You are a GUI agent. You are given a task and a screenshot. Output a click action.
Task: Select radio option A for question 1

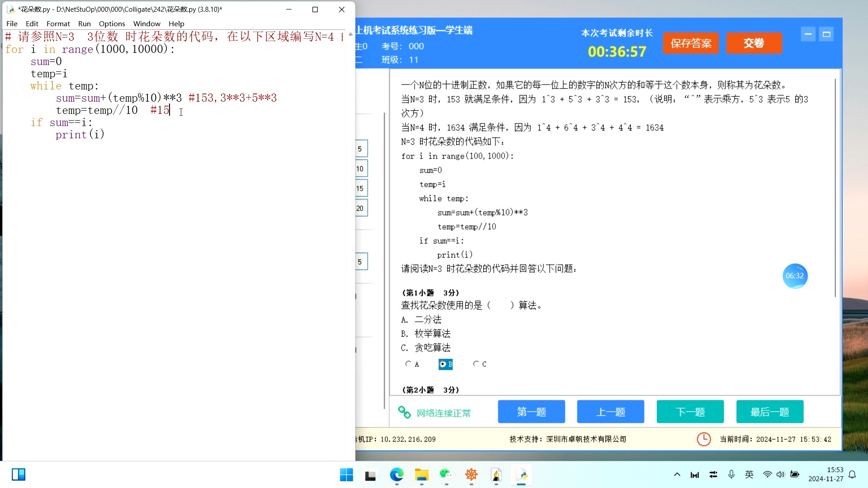pyautogui.click(x=409, y=364)
